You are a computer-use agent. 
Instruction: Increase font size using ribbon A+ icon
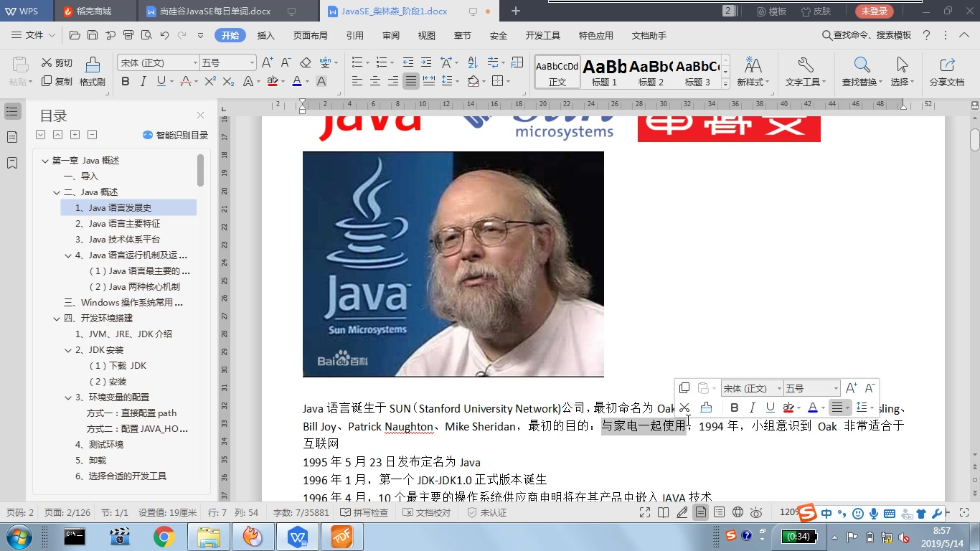coord(268,62)
